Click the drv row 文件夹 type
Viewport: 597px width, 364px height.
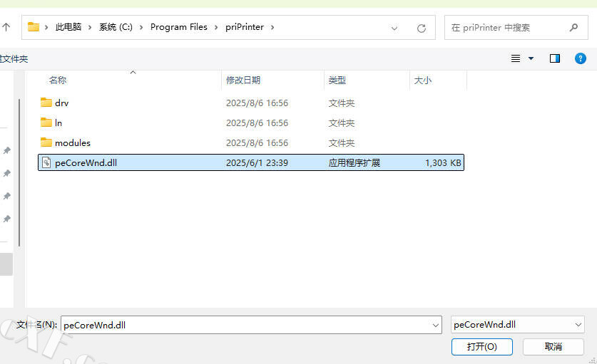[x=342, y=103]
